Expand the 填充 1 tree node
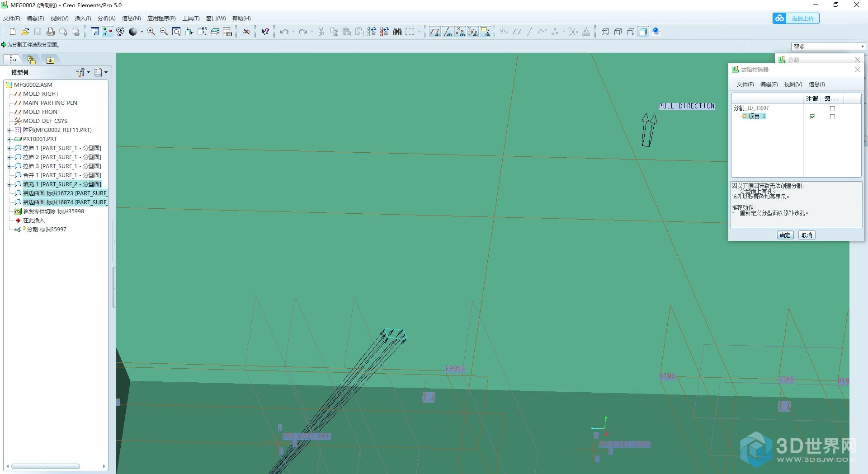This screenshot has height=474, width=868. pos(9,184)
